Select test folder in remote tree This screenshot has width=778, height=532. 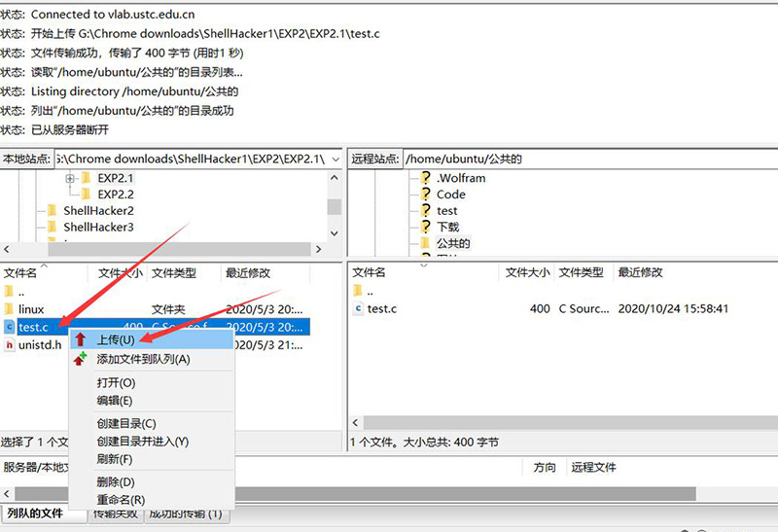point(446,211)
